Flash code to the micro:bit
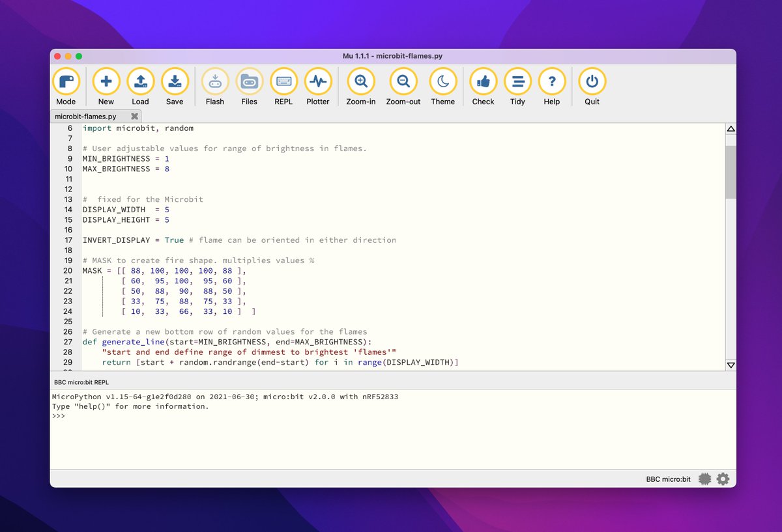The image size is (782, 532). click(215, 82)
